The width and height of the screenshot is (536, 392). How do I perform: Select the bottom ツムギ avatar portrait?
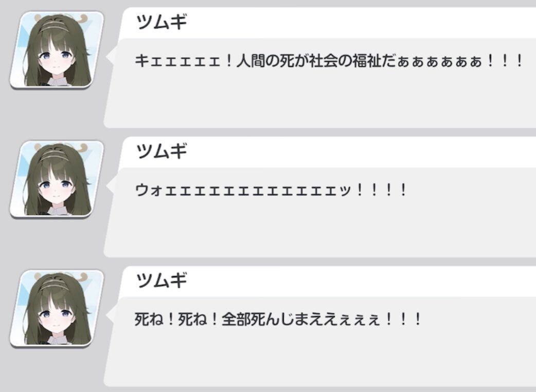click(57, 309)
